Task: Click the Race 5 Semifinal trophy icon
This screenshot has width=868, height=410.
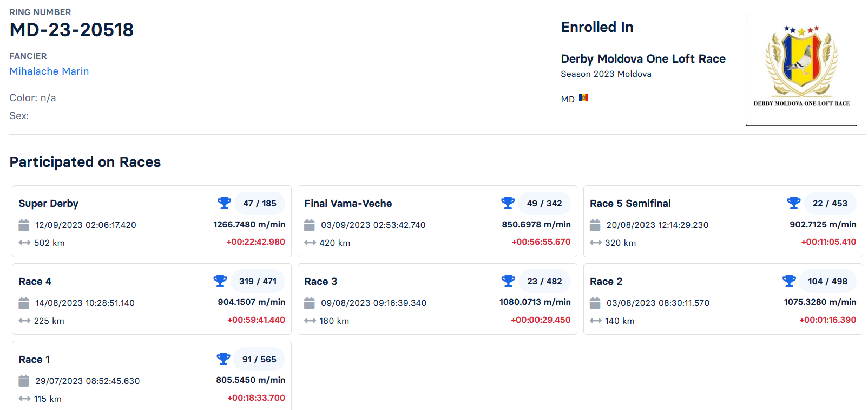Action: click(793, 203)
